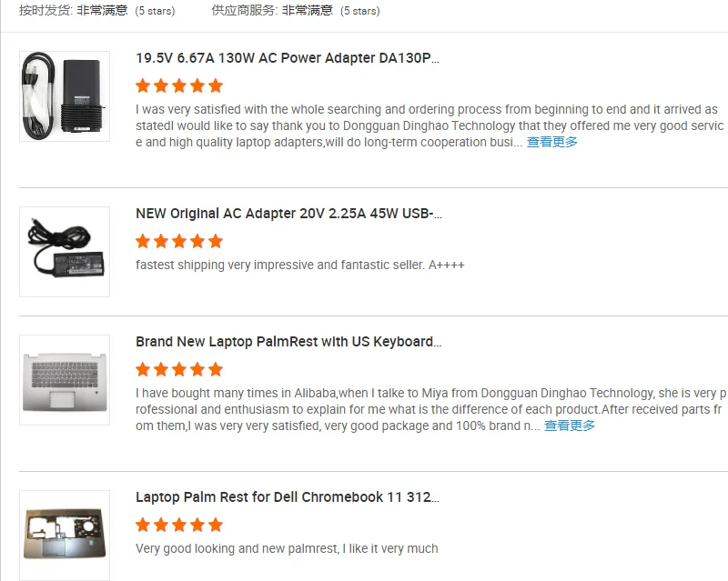
Task: View the PalmRest with US Keyboard image
Action: coord(65,380)
